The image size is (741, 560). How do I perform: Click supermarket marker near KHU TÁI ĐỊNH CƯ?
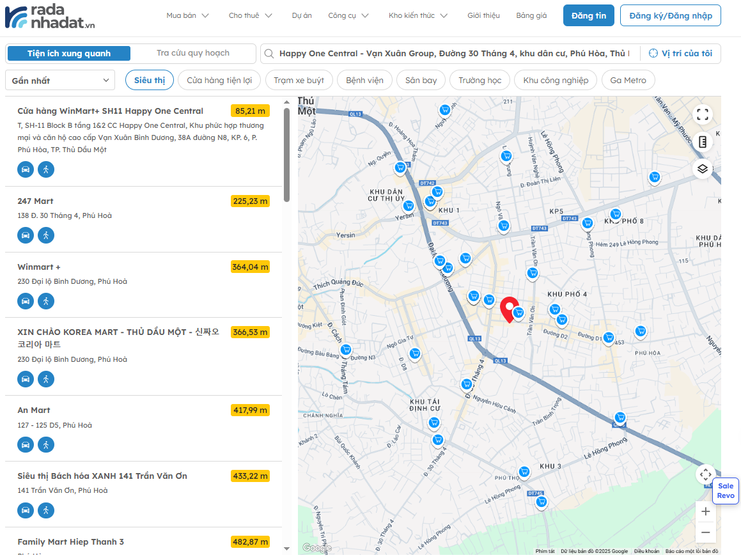(434, 423)
